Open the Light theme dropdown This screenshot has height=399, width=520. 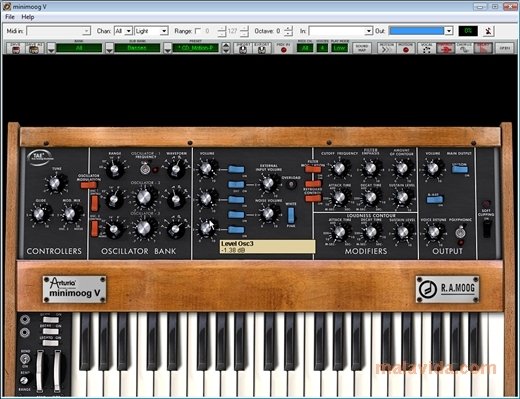pyautogui.click(x=151, y=31)
